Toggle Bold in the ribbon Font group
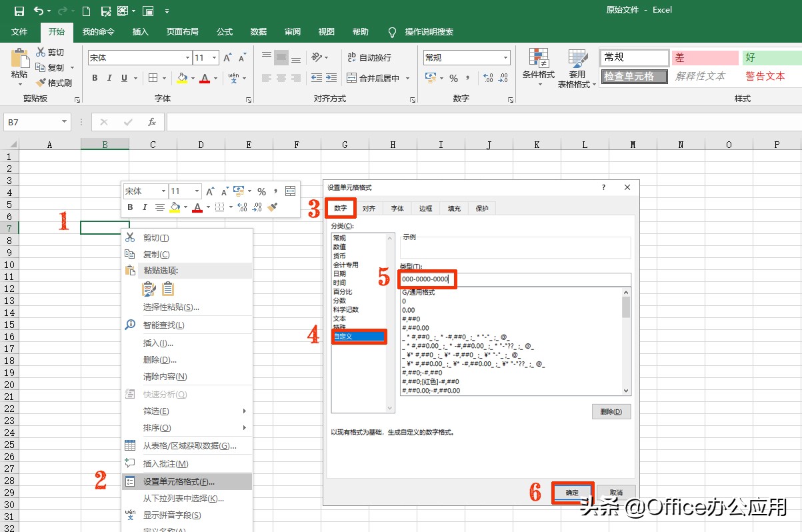Image resolution: width=802 pixels, height=532 pixels. tap(95, 78)
